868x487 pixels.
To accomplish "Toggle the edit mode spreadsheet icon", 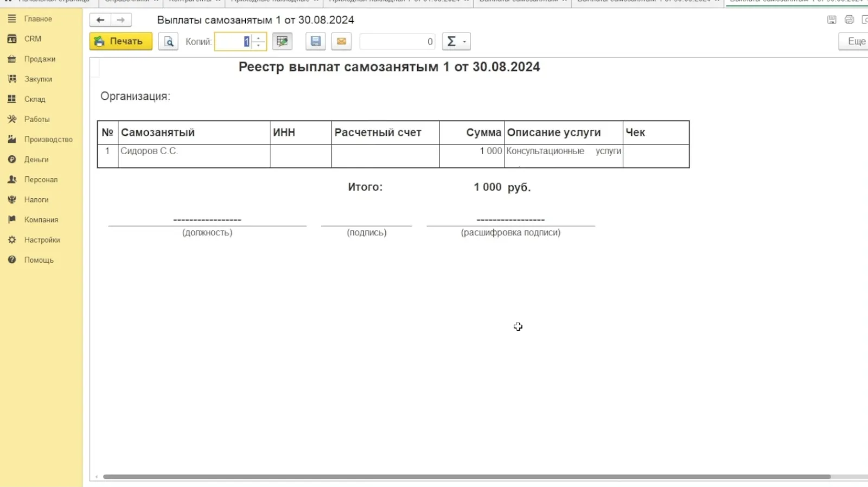I will 282,41.
